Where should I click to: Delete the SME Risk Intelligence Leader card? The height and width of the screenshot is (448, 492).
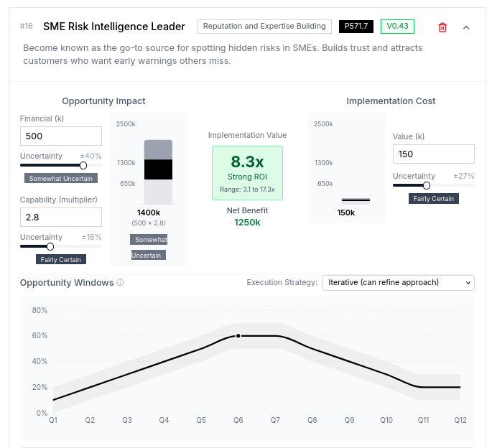(442, 27)
